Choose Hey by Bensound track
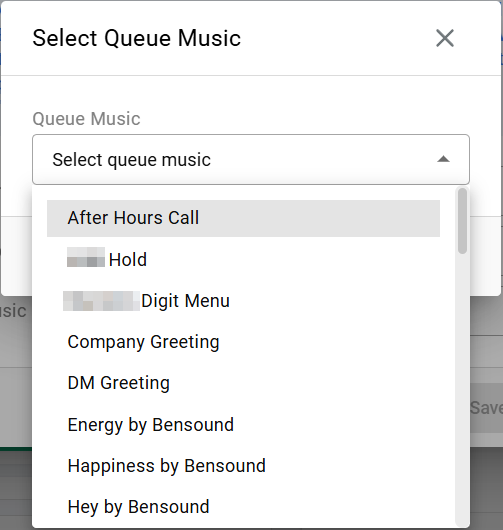The image size is (503, 530). point(243,507)
